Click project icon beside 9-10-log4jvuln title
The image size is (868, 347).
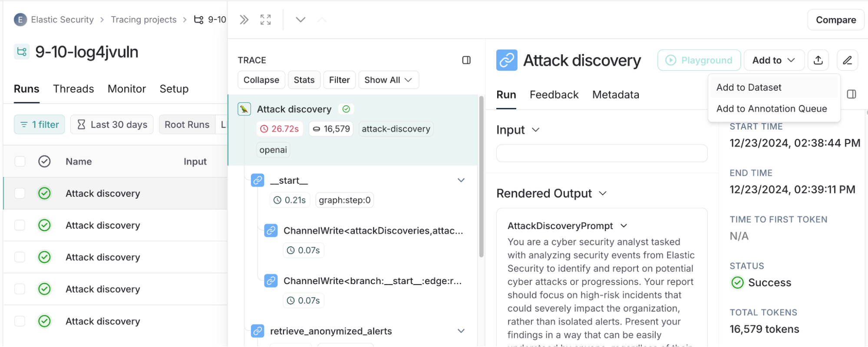(x=22, y=52)
